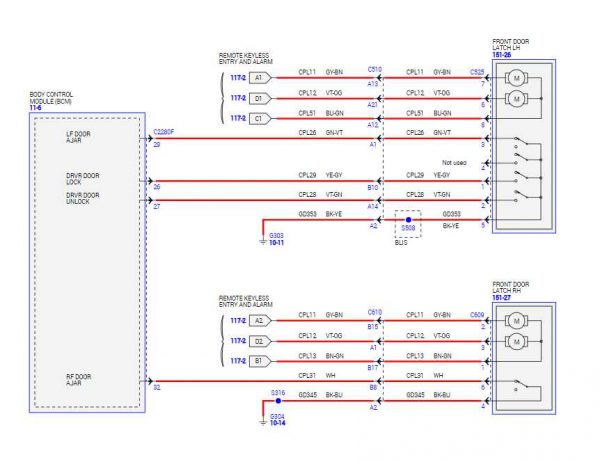Open the 117-2 link beside the D1 tag
Viewport: 600px width, 462px height.
tap(238, 98)
